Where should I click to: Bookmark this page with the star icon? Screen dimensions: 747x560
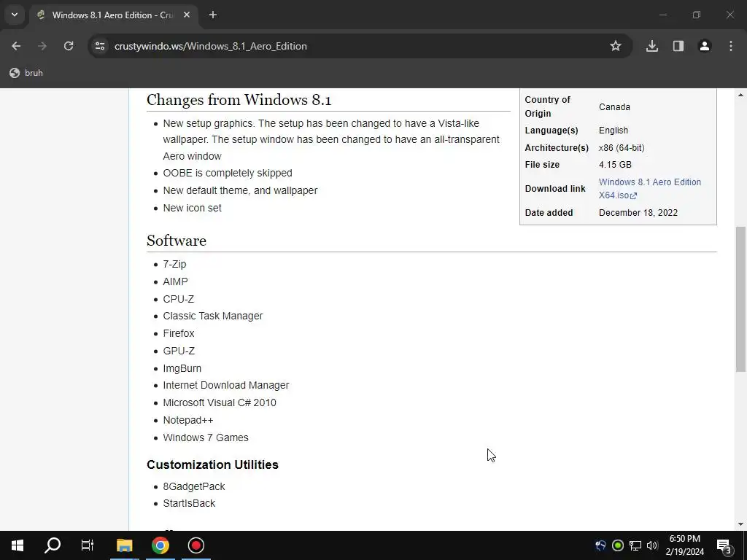coord(616,46)
